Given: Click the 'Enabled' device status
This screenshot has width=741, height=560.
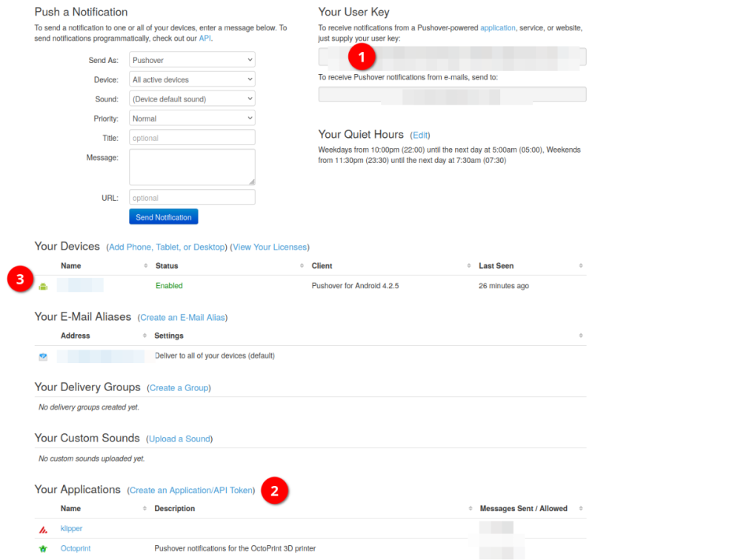Looking at the screenshot, I should pos(169,285).
